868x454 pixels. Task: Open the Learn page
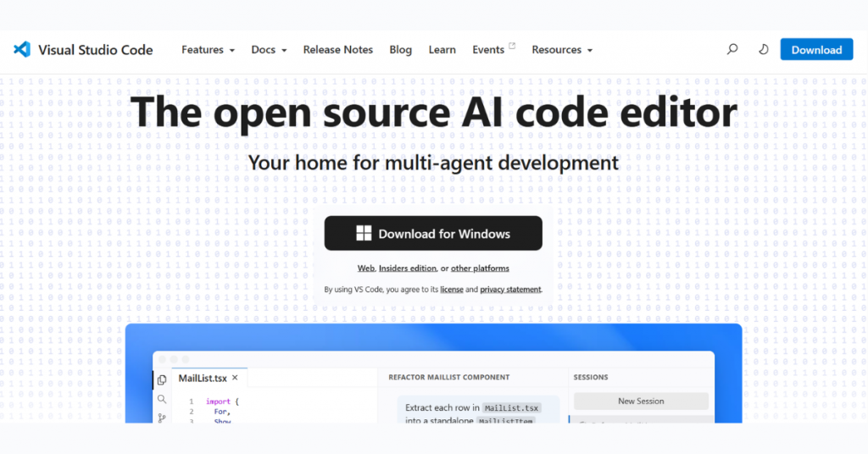[442, 50]
